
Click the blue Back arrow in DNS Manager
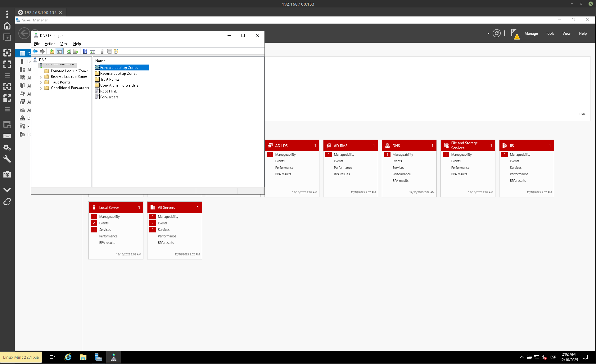[x=35, y=52]
